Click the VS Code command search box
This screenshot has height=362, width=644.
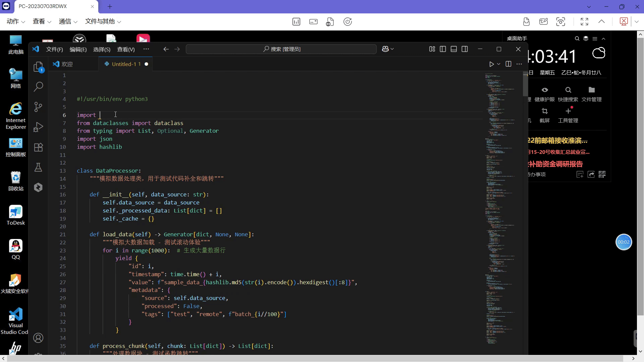pyautogui.click(x=281, y=49)
